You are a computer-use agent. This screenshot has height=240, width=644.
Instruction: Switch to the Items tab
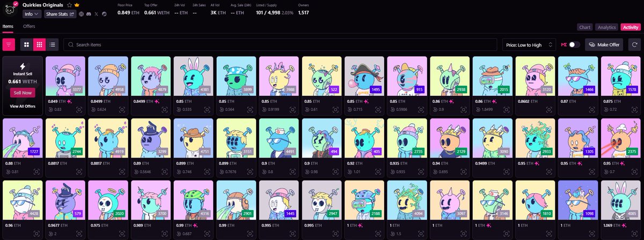(8, 26)
